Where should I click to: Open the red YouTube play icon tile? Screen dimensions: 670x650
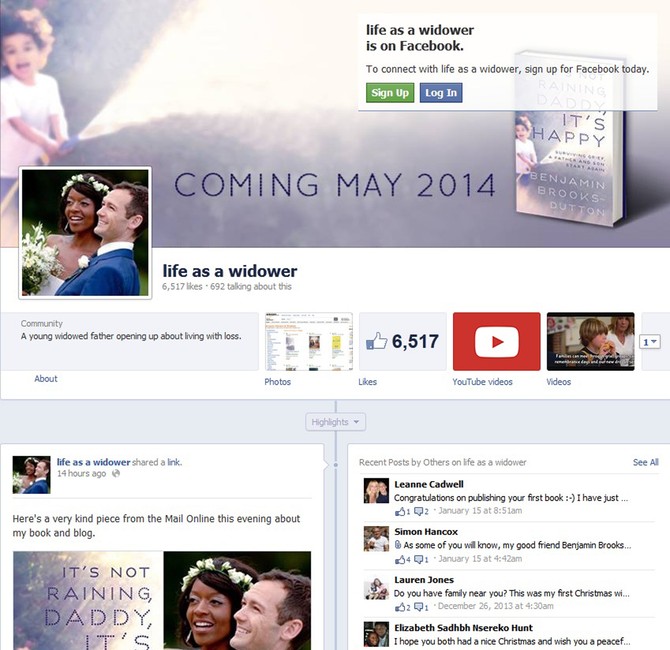click(x=497, y=341)
